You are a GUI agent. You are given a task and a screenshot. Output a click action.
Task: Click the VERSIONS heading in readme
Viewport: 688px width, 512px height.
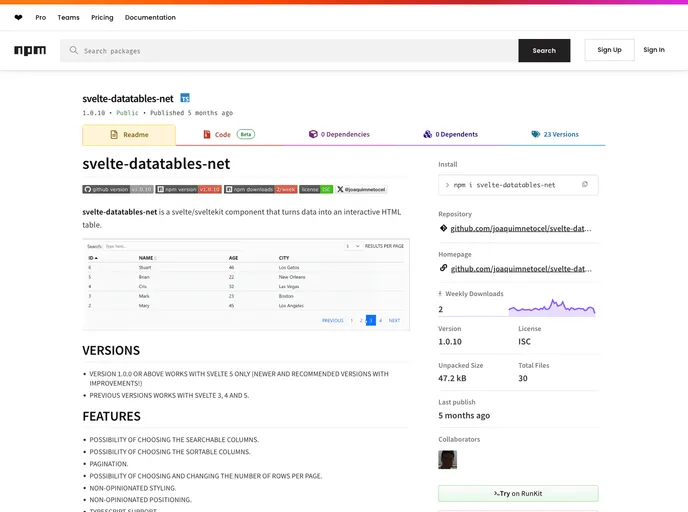click(111, 351)
